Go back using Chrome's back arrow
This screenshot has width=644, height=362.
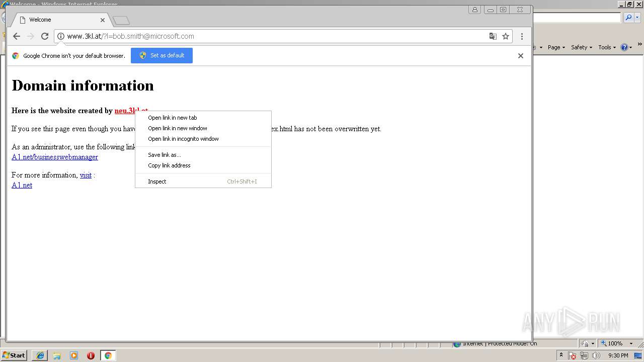[17, 36]
